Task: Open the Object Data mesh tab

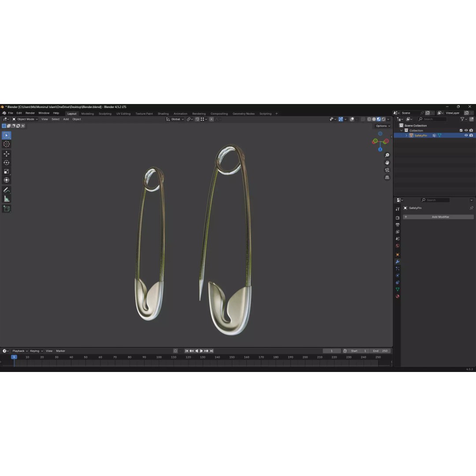Action: pyautogui.click(x=398, y=289)
